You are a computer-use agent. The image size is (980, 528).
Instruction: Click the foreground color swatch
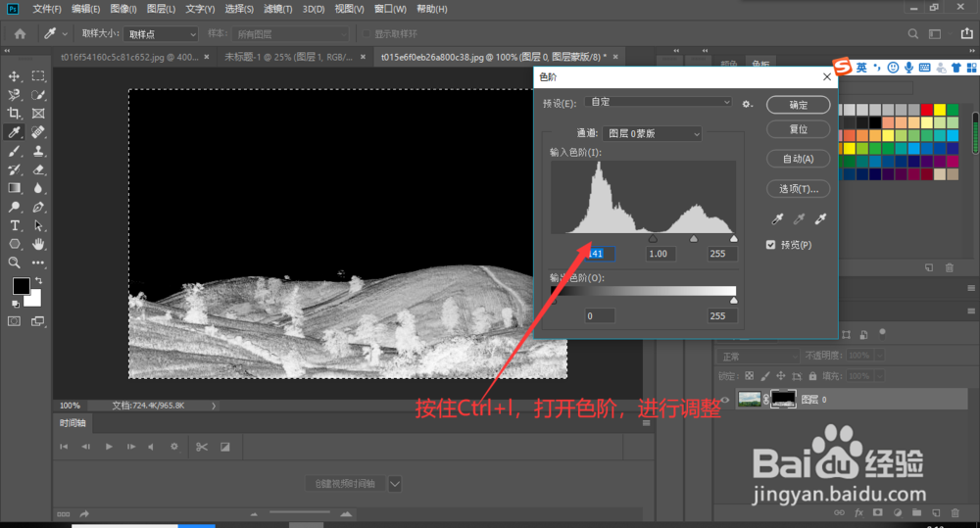point(21,286)
